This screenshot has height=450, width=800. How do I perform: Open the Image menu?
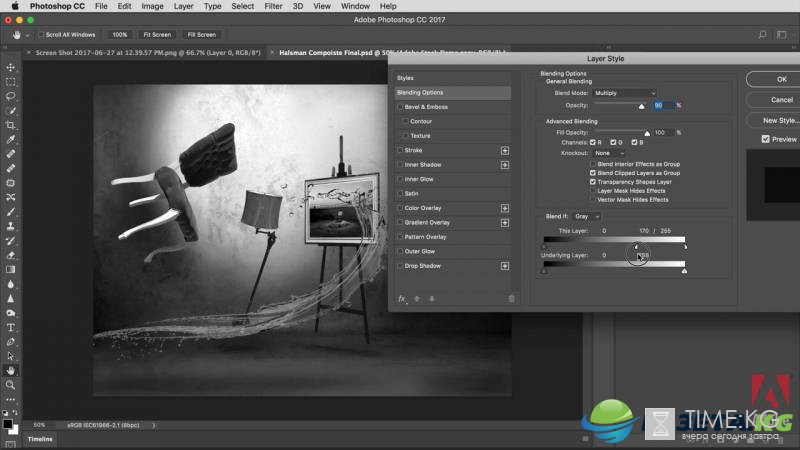152,6
